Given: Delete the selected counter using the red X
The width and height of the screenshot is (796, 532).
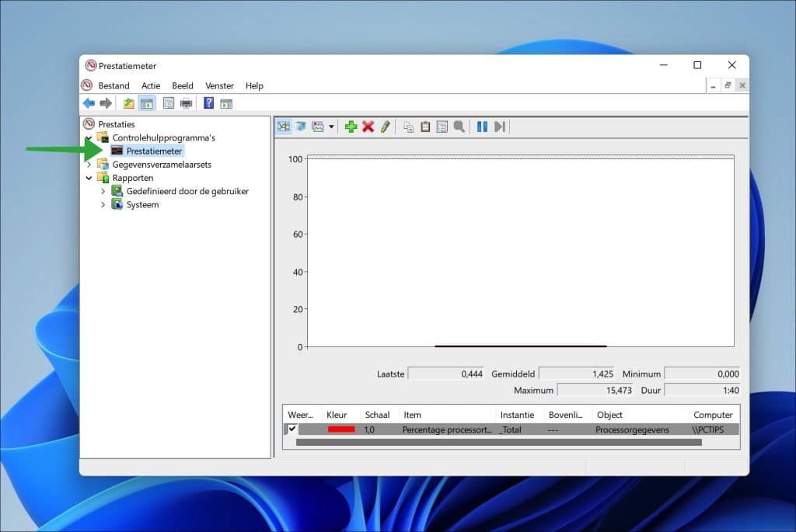Looking at the screenshot, I should coord(368,127).
